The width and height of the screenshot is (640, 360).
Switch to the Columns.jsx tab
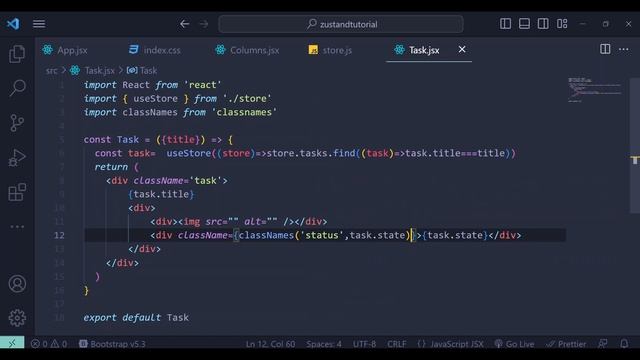[247, 50]
